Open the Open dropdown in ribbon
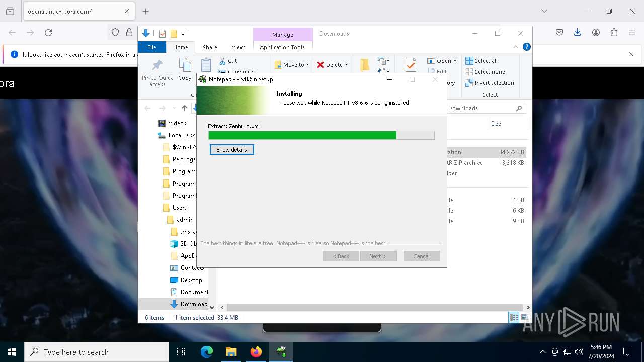 [442, 61]
